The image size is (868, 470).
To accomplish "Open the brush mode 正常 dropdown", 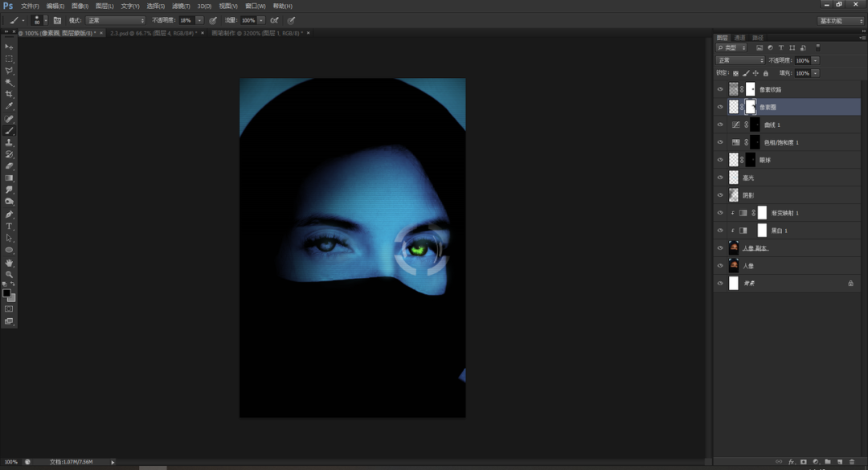I will [116, 20].
